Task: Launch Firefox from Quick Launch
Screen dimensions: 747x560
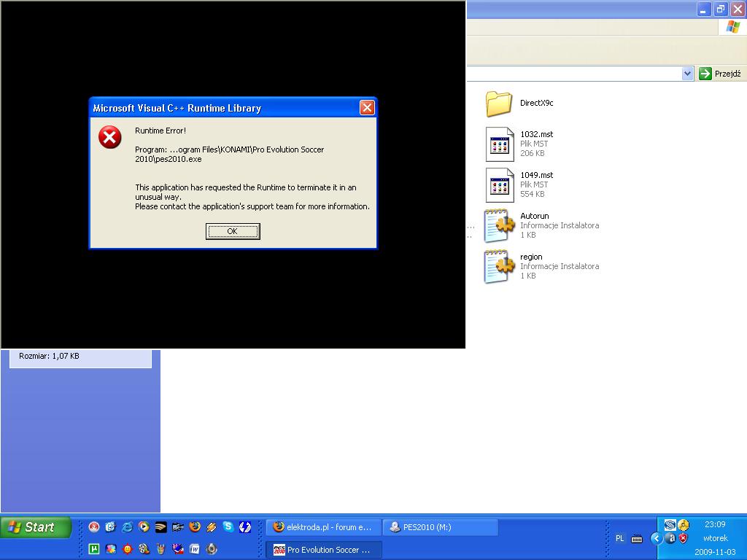Action: coord(195,526)
